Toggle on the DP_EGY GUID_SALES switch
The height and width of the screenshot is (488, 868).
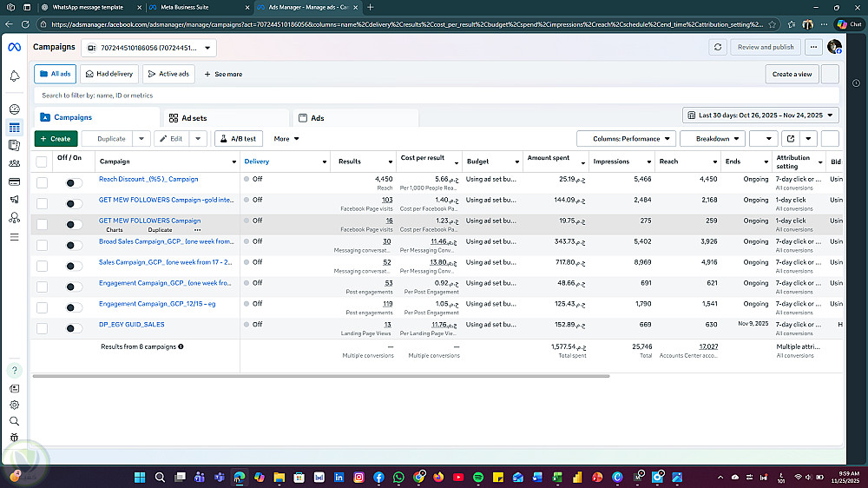(73, 328)
